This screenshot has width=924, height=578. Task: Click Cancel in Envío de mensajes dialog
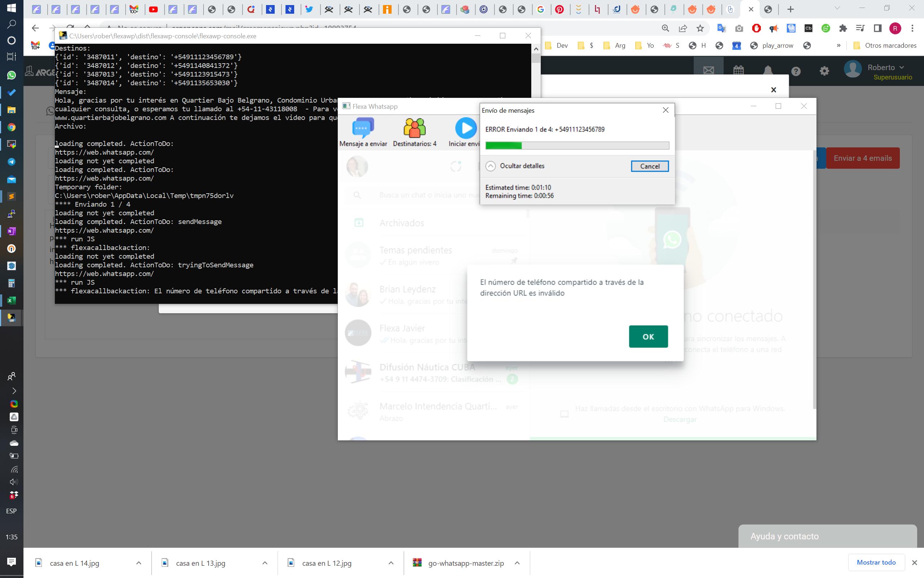(x=649, y=166)
